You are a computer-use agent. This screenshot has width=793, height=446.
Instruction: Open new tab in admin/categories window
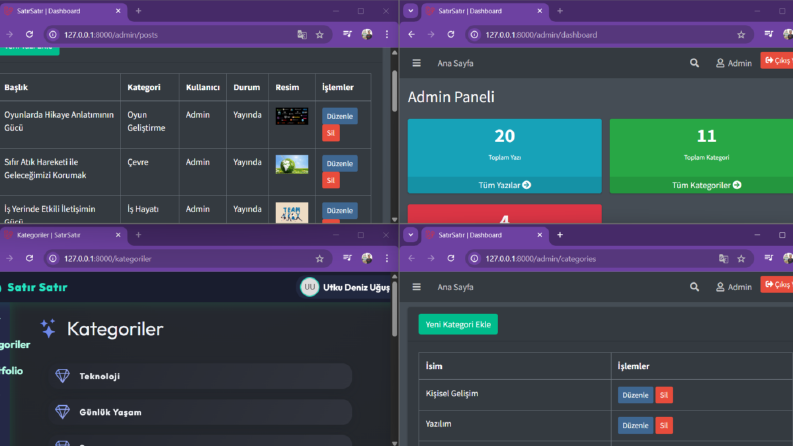tap(560, 235)
